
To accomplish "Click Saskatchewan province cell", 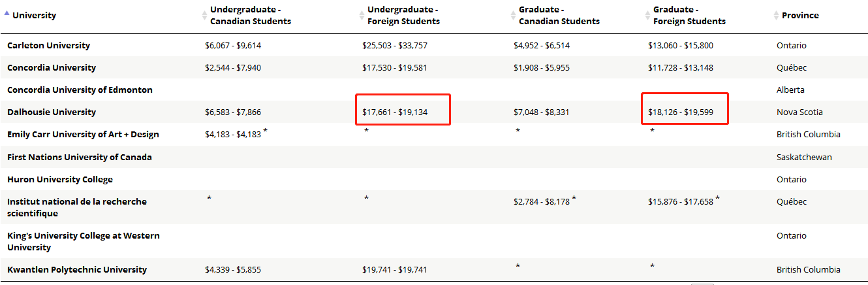I will (x=804, y=157).
